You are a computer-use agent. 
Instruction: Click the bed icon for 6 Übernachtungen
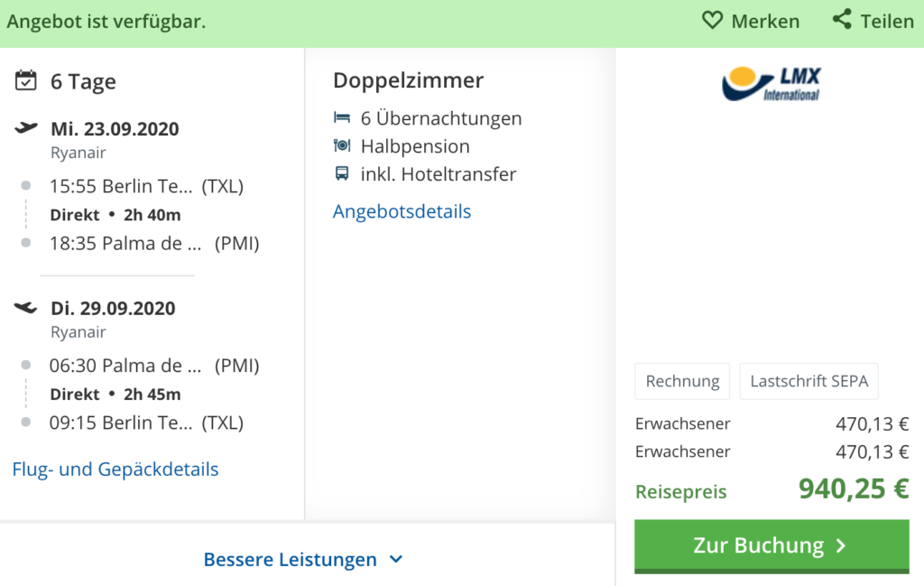(x=342, y=118)
